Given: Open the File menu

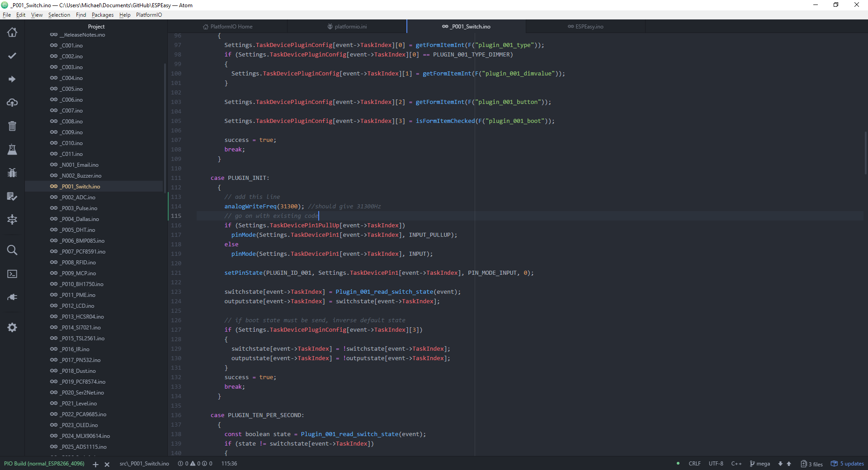Looking at the screenshot, I should [x=7, y=15].
